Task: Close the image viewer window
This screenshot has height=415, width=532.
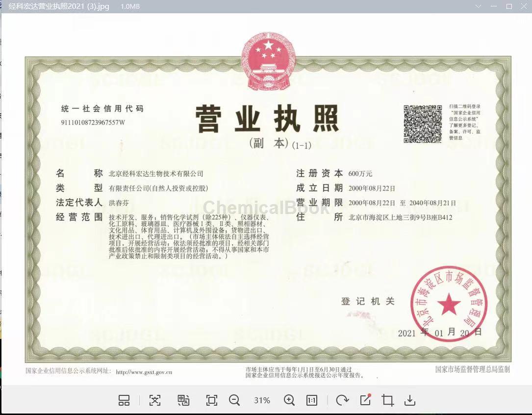Action: tap(524, 6)
